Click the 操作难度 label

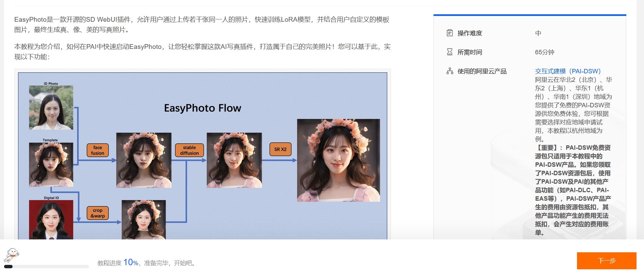click(x=470, y=33)
